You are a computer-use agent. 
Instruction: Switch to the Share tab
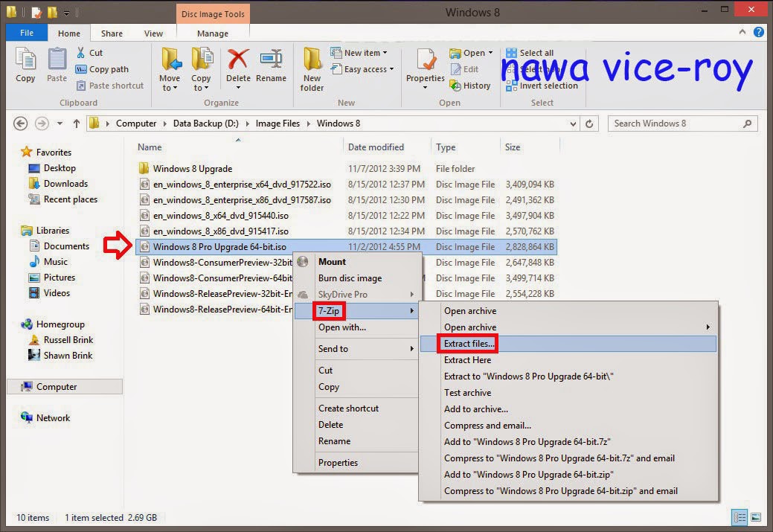coord(112,33)
